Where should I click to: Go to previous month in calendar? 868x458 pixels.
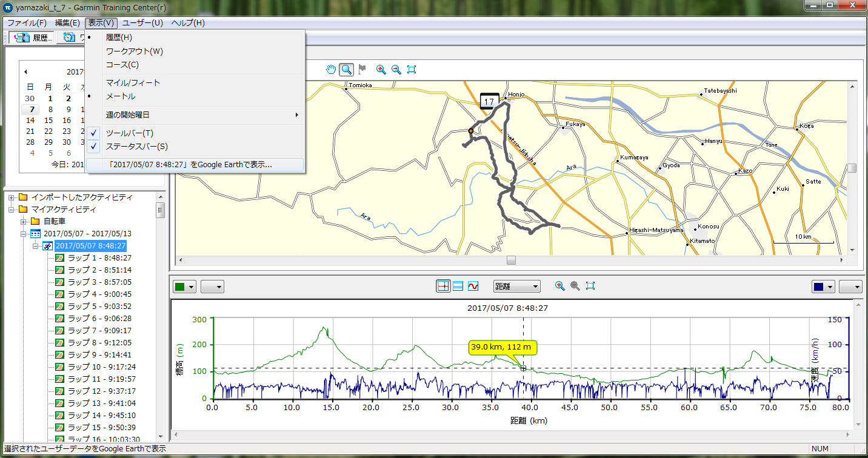coord(25,72)
